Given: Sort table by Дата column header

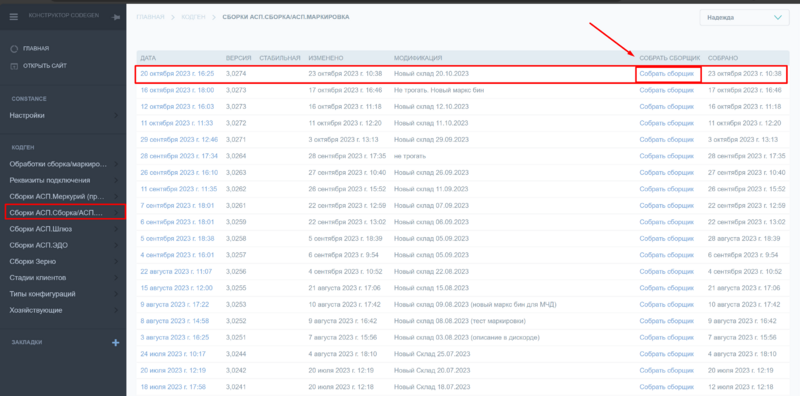Looking at the screenshot, I should click(x=148, y=58).
